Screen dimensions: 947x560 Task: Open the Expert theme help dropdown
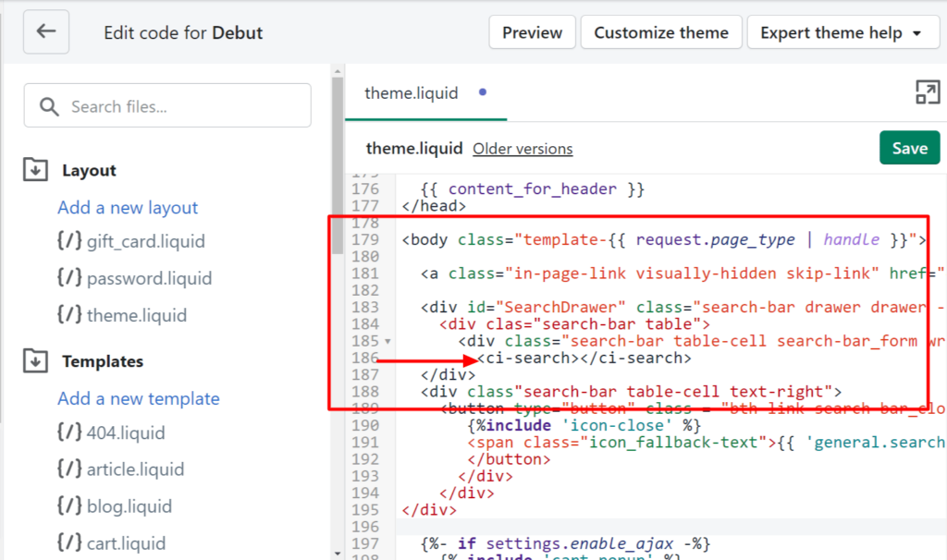point(842,32)
